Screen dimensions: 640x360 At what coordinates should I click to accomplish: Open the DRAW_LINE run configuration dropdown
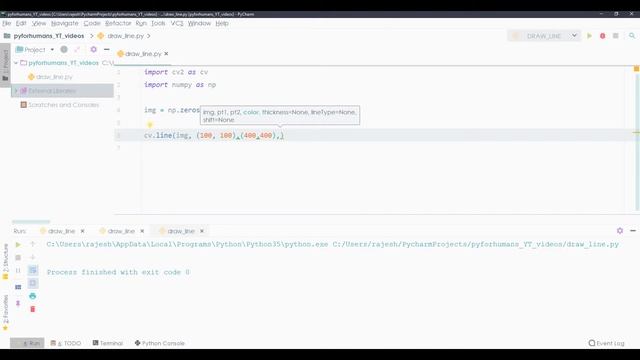click(x=544, y=36)
